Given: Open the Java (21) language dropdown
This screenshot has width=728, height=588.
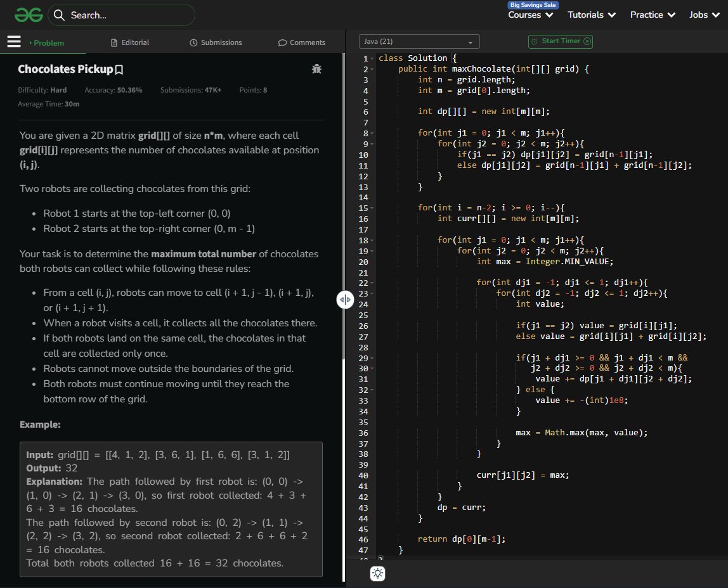Looking at the screenshot, I should pyautogui.click(x=419, y=42).
